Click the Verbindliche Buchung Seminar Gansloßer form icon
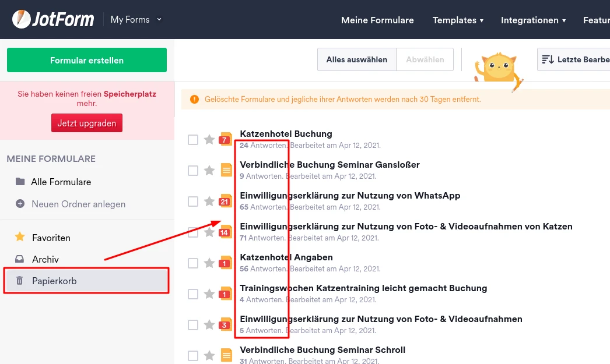610x364 pixels. pyautogui.click(x=226, y=170)
